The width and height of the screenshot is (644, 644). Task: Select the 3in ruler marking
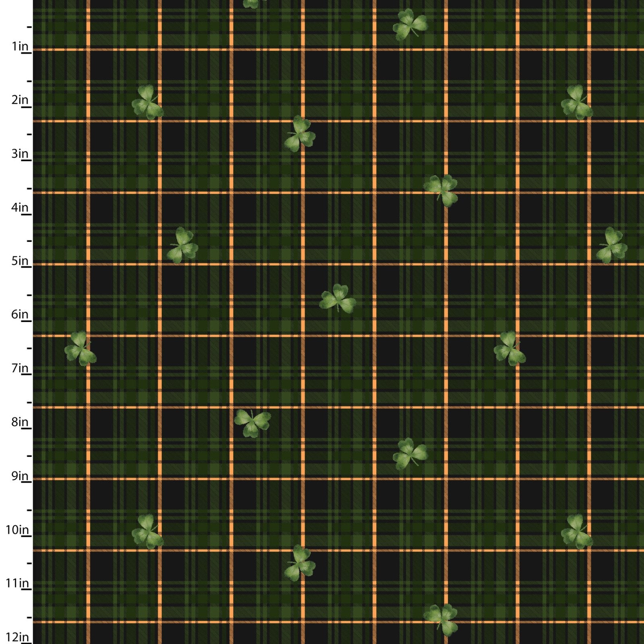tap(20, 154)
